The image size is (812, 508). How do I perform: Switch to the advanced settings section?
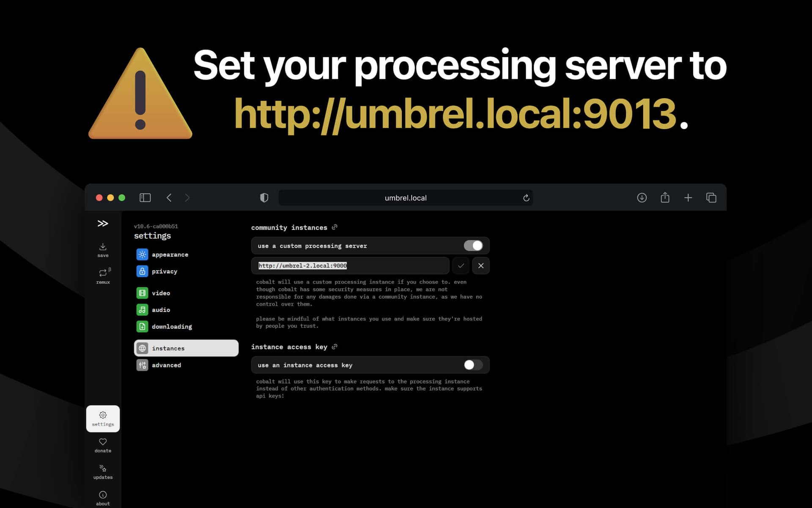point(167,365)
